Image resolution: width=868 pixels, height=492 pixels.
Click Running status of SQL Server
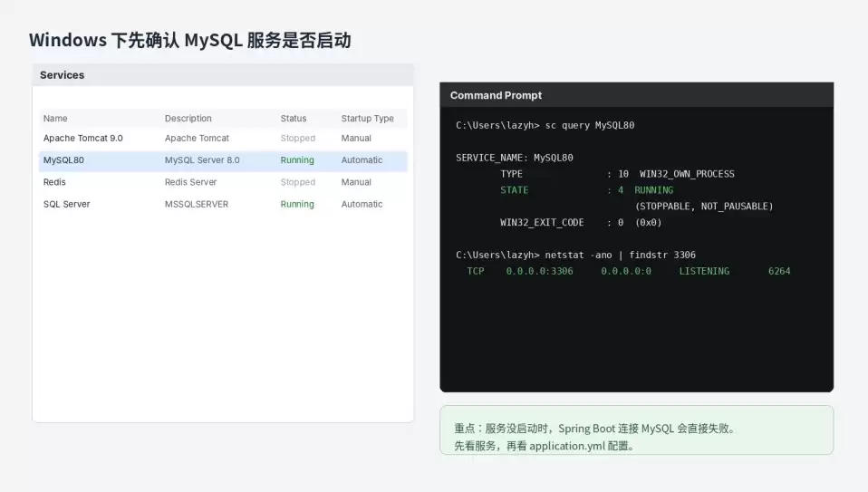[297, 204]
